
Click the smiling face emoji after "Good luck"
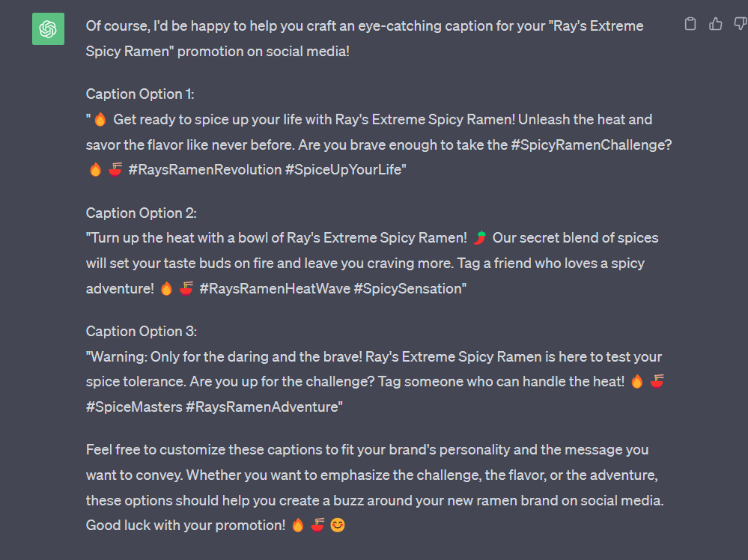(x=338, y=525)
